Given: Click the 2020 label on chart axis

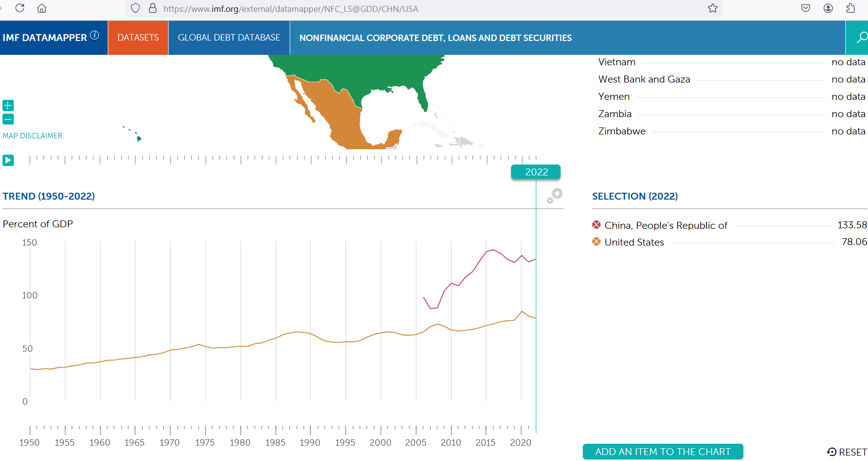Looking at the screenshot, I should [x=521, y=443].
